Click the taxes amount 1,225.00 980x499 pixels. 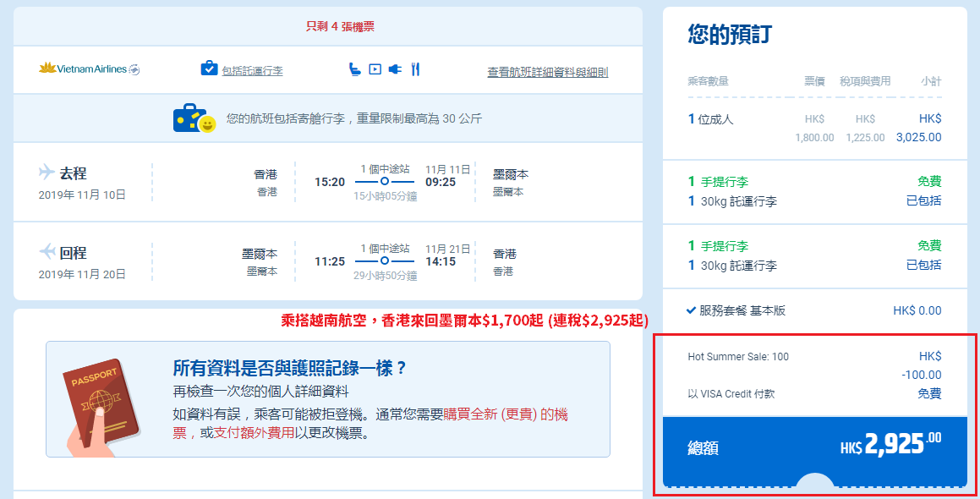tap(865, 138)
